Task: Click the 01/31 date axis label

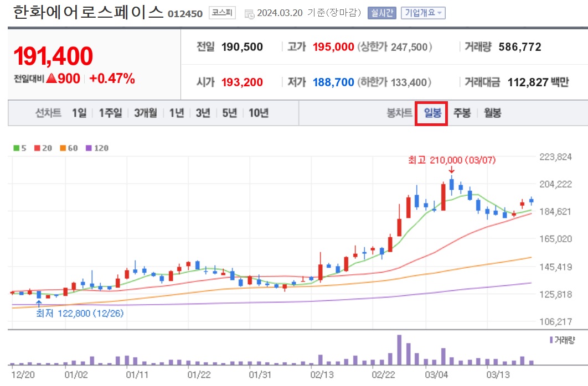Action: coord(260,375)
